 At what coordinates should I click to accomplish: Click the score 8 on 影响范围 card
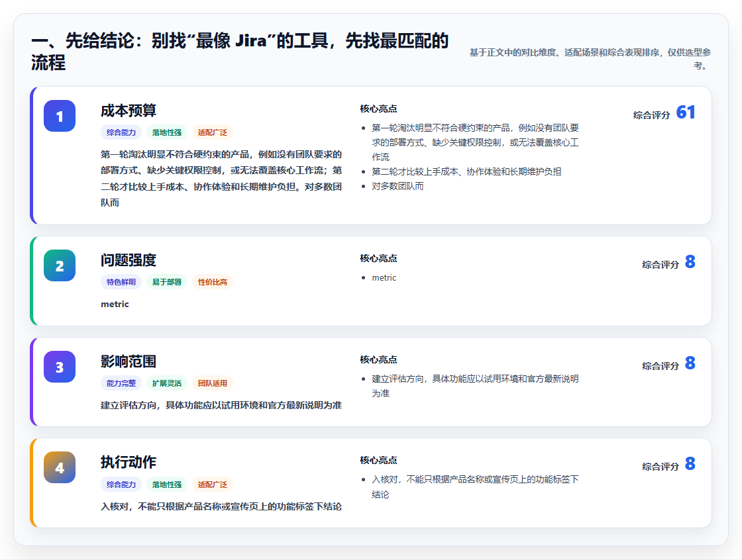(690, 363)
